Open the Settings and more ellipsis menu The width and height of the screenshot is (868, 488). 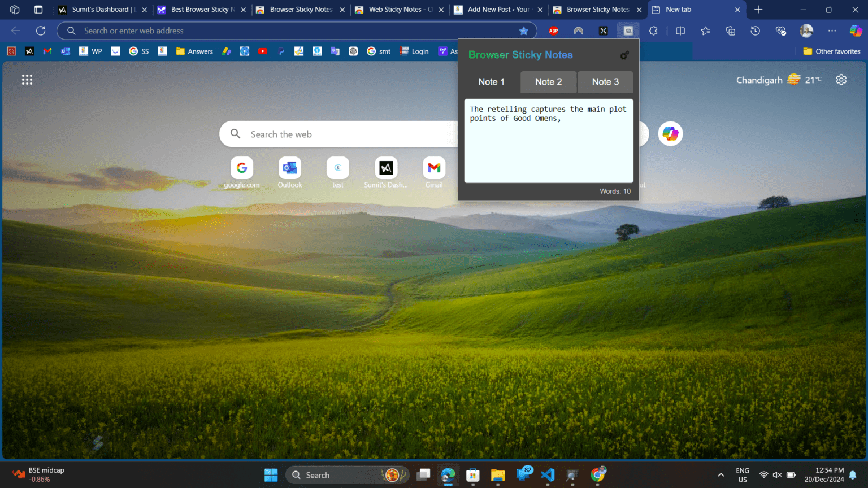point(832,30)
